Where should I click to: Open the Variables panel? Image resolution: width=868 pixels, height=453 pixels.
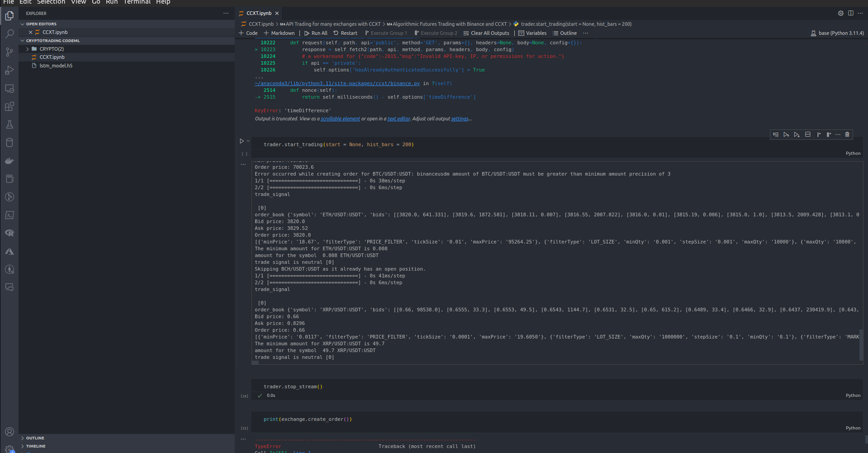pos(532,33)
